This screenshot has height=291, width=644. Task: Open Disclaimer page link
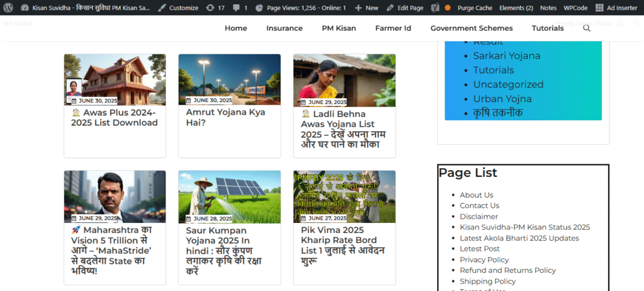[x=479, y=217]
